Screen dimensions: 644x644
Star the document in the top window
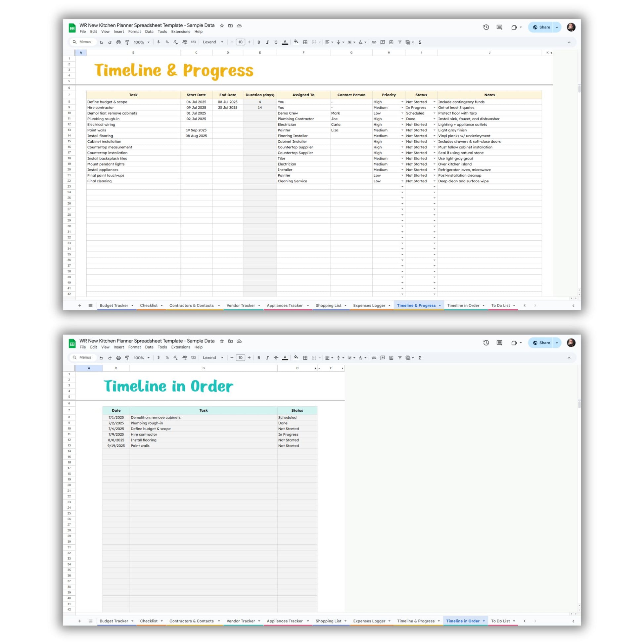(222, 25)
